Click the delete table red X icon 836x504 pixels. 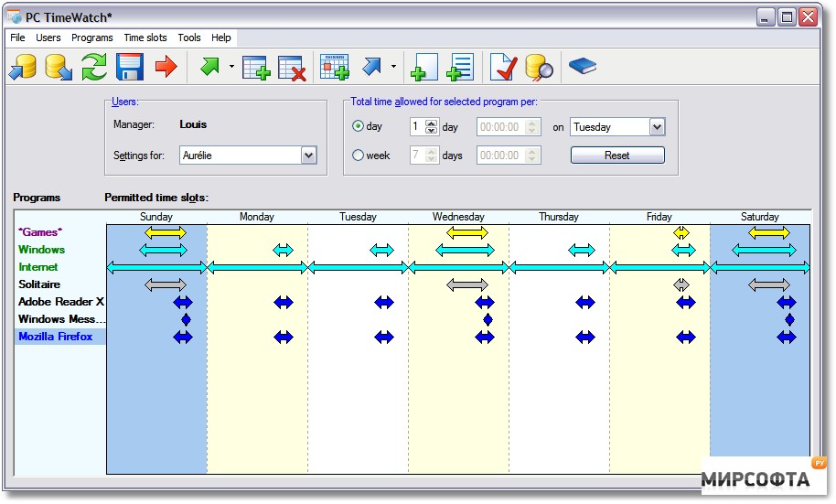(292, 68)
